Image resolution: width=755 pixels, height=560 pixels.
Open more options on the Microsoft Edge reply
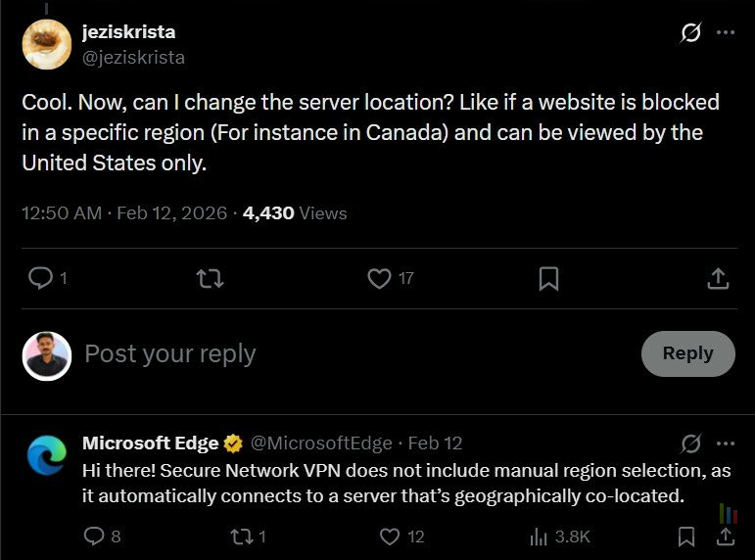726,443
